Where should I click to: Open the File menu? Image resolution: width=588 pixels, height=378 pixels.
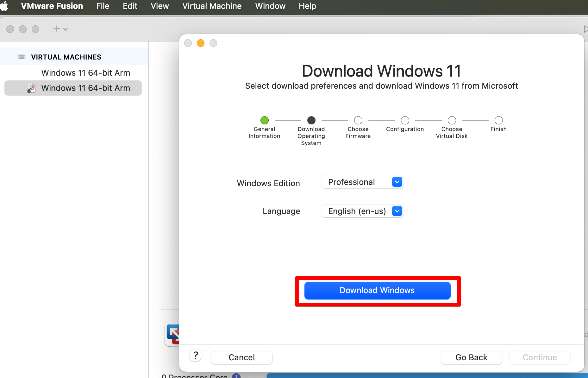(103, 6)
